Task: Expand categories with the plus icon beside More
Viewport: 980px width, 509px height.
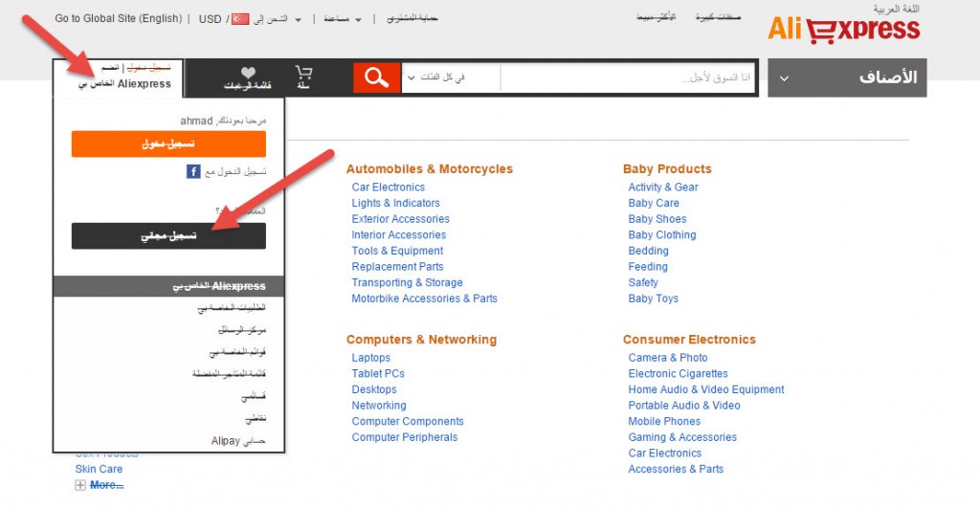Action: (80, 485)
